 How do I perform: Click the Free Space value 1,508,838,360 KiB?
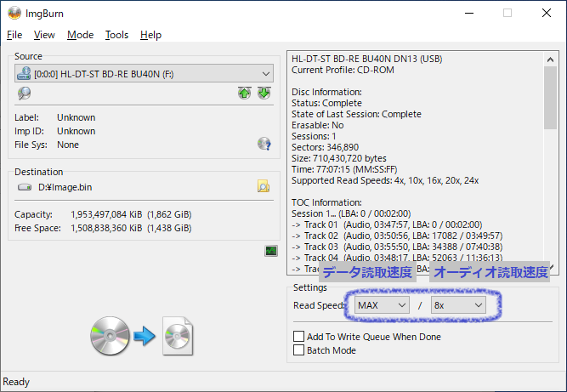click(x=106, y=228)
